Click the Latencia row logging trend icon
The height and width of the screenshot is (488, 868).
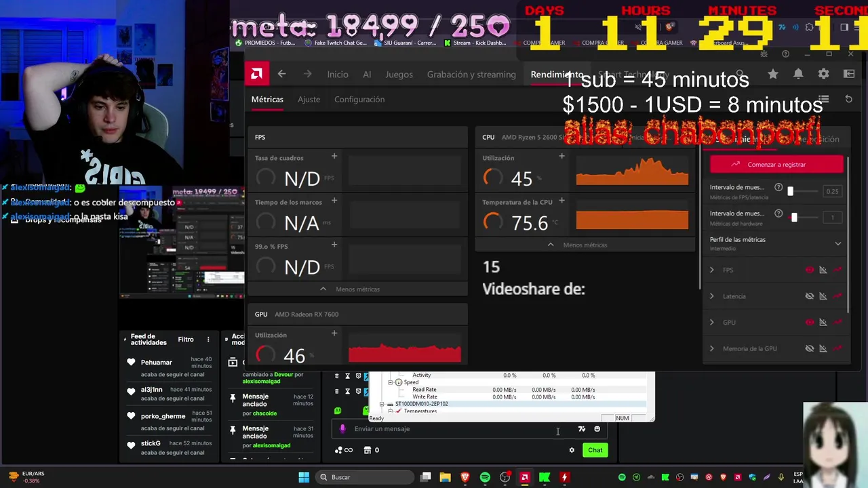tap(838, 296)
